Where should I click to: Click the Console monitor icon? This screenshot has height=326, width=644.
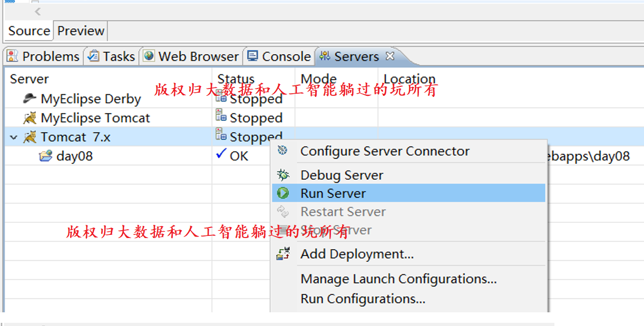[253, 56]
